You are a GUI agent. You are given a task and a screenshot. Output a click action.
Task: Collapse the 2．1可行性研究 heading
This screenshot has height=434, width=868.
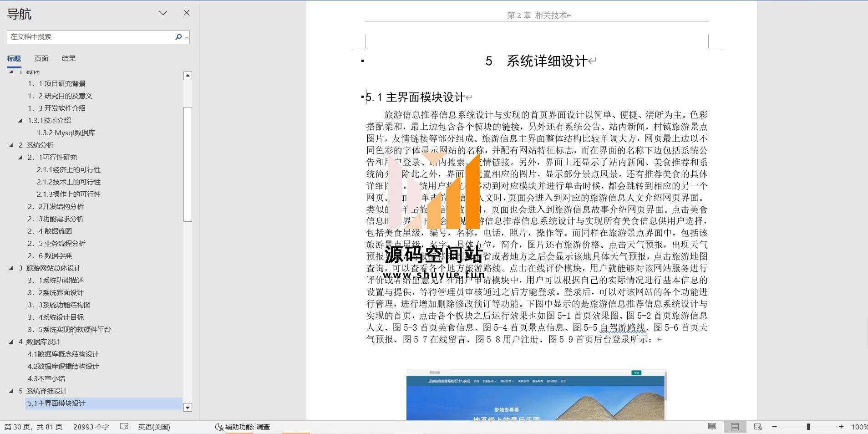[x=20, y=157]
